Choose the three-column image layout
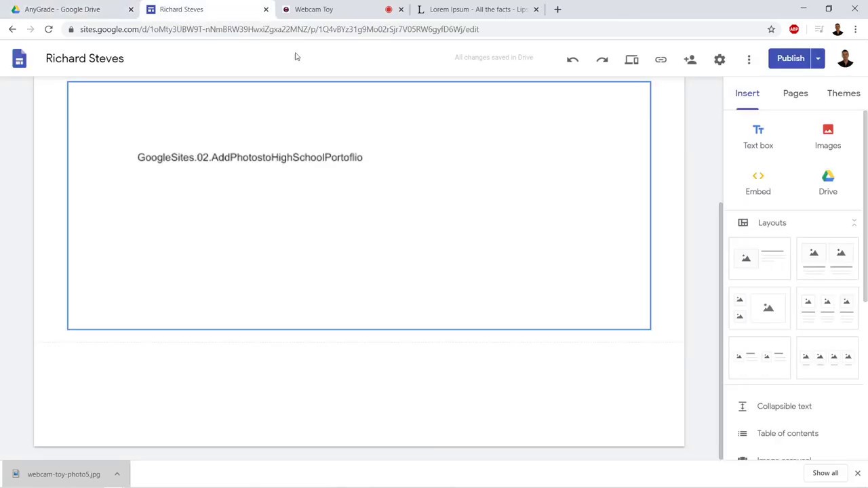868x488 pixels. click(827, 308)
